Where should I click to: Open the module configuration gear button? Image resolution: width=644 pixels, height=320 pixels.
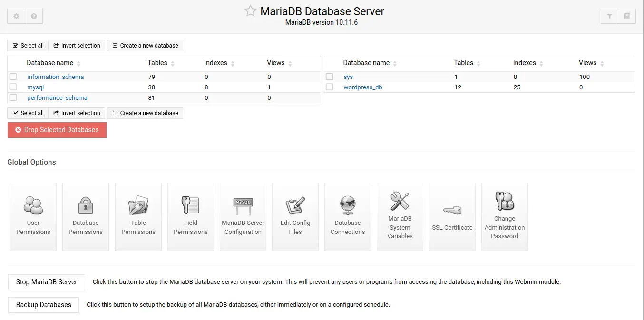coord(16,16)
